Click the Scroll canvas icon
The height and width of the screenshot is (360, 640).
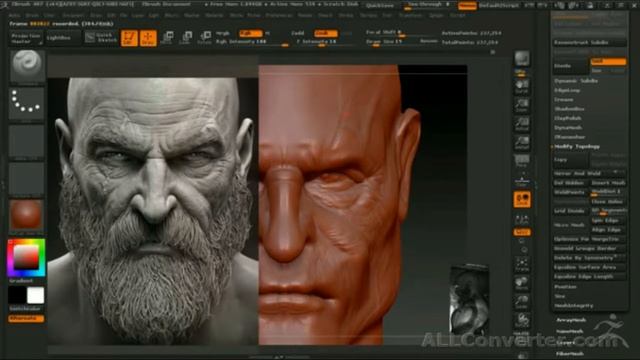[522, 87]
